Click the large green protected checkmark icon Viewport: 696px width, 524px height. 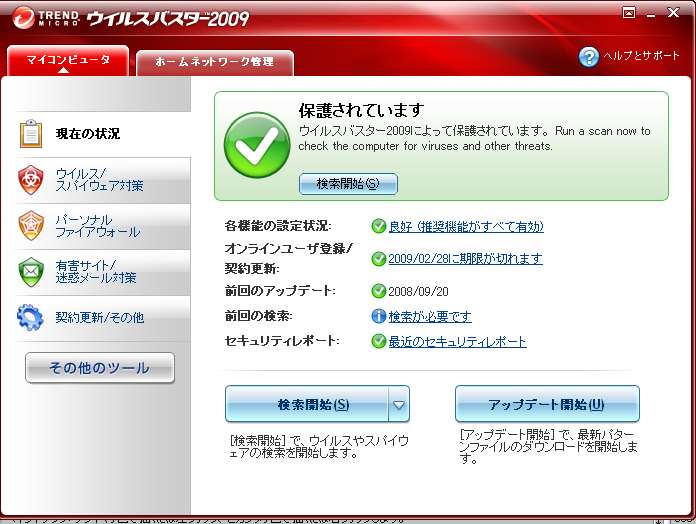click(x=257, y=145)
